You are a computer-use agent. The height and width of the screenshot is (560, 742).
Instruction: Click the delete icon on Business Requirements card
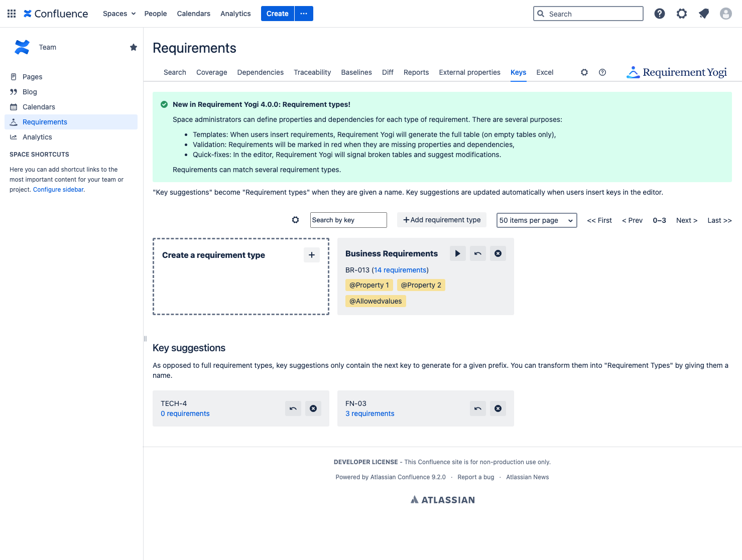click(498, 253)
